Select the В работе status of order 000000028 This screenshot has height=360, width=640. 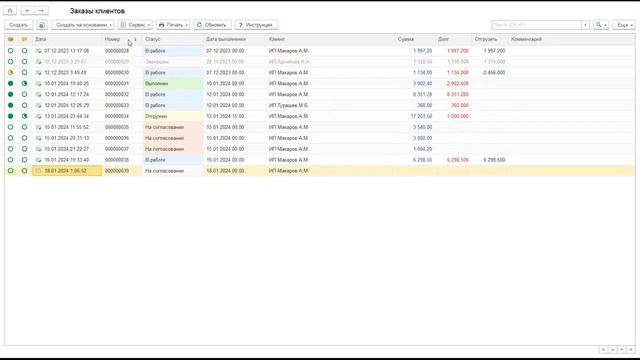tap(173, 51)
